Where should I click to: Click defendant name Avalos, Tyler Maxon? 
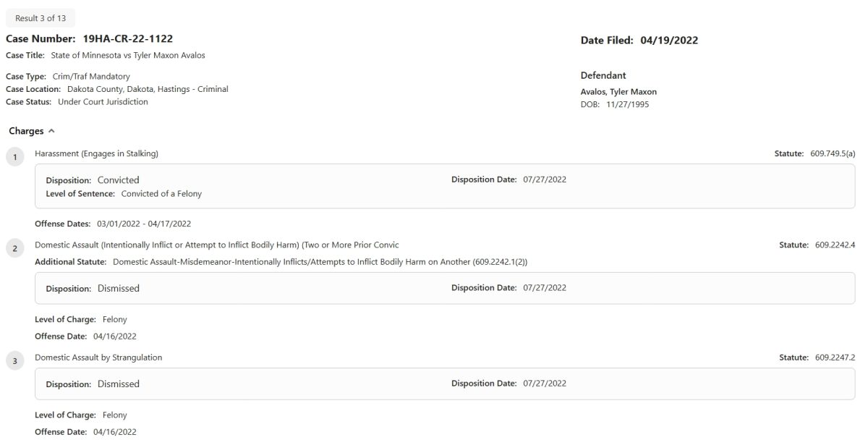tap(618, 92)
